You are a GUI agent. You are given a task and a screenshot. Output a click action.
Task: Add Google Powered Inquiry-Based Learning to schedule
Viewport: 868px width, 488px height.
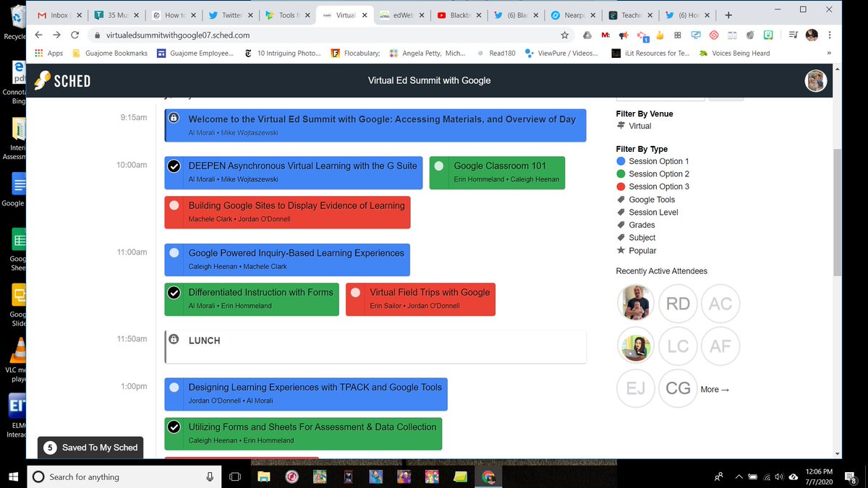(x=174, y=253)
